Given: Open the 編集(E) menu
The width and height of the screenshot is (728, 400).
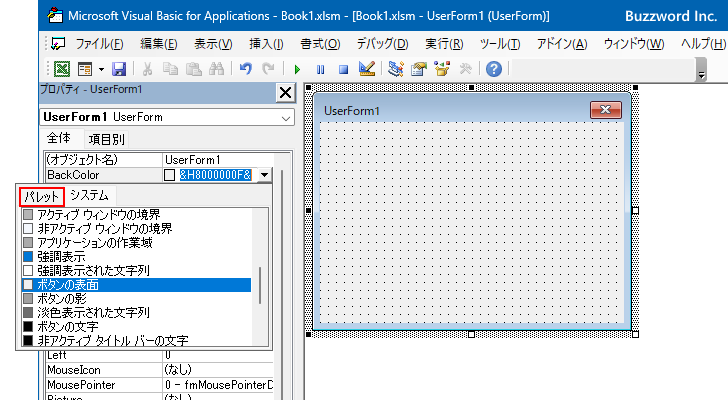Looking at the screenshot, I should tap(159, 44).
